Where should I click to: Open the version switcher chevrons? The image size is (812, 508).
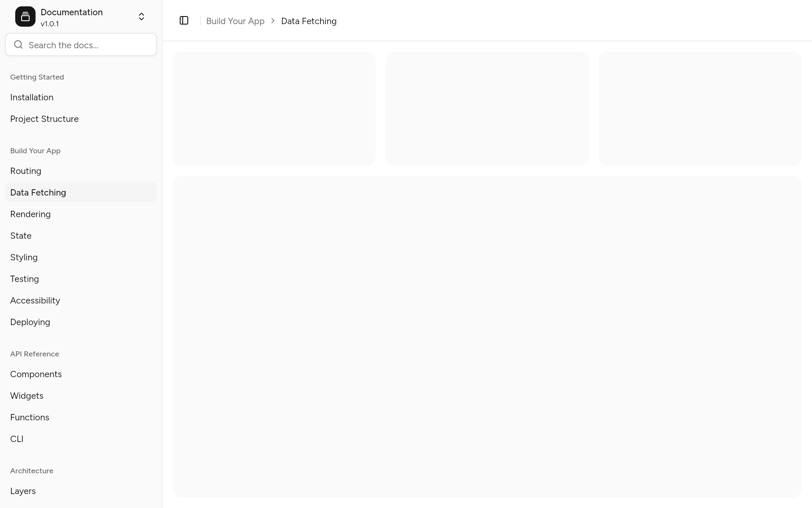click(141, 17)
